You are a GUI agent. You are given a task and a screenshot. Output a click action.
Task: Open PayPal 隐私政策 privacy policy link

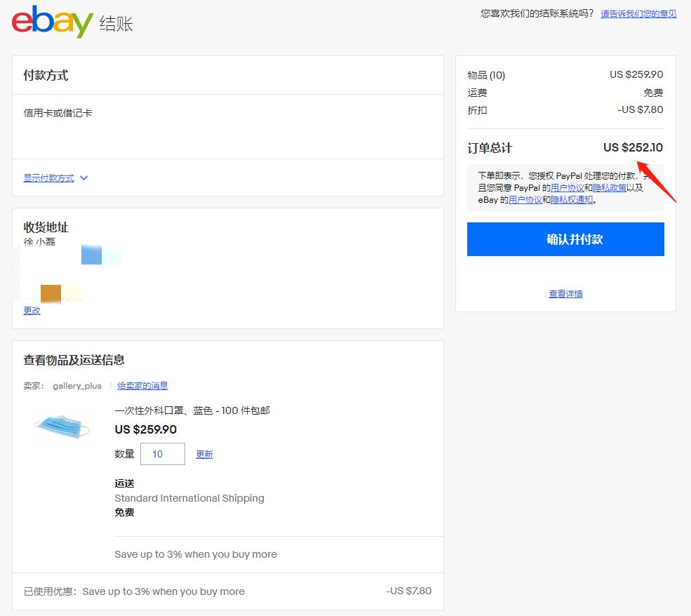612,187
